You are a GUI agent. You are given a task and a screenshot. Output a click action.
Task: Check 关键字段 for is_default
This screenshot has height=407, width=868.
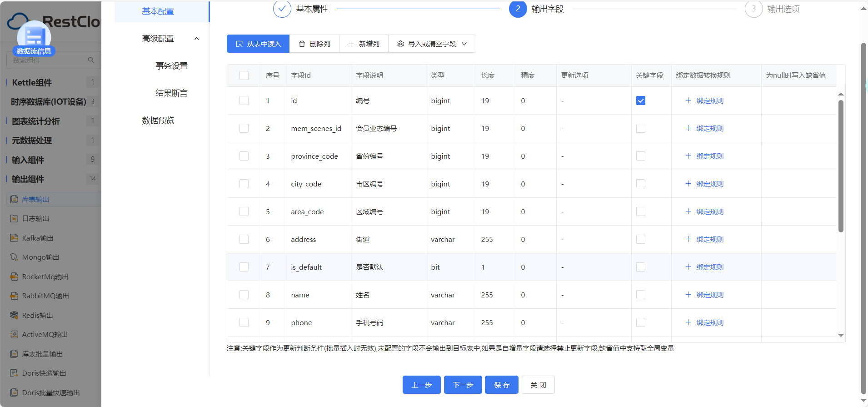click(641, 267)
